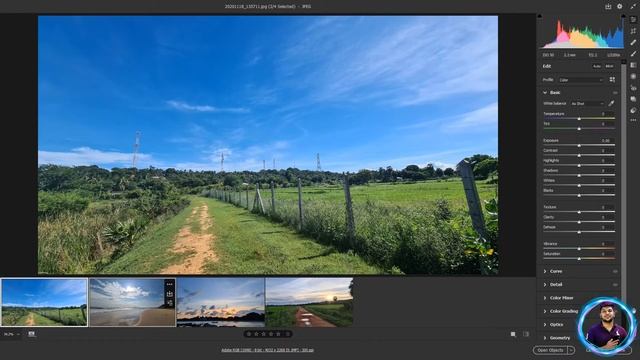Set rating to three stars
The width and height of the screenshot is (640, 360).
pos(264,334)
